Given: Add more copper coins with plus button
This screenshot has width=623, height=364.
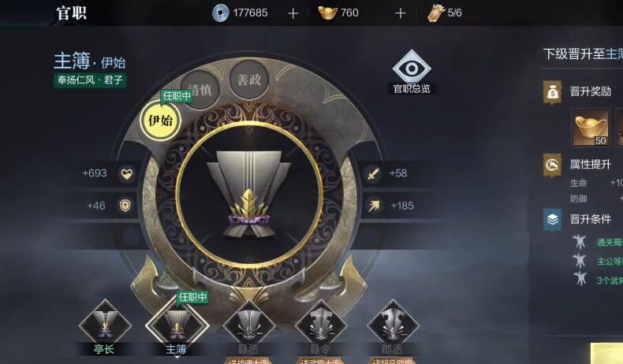Looking at the screenshot, I should (293, 13).
